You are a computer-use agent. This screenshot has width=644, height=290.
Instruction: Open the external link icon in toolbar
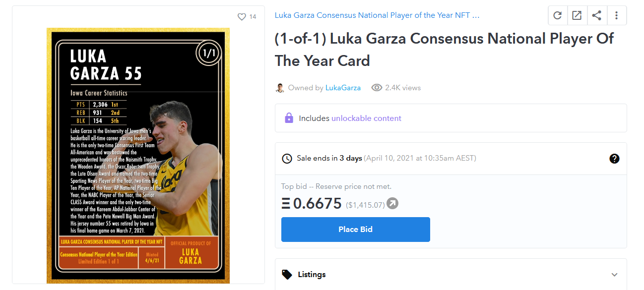[577, 15]
